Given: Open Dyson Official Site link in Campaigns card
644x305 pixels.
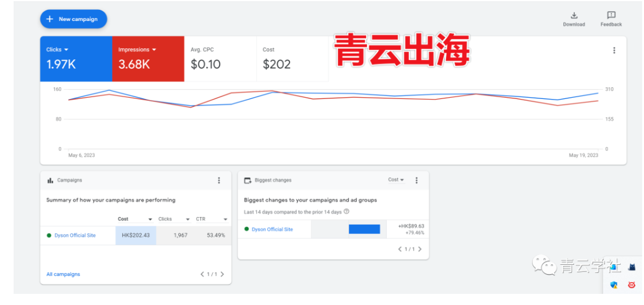Looking at the screenshot, I should (x=75, y=236).
